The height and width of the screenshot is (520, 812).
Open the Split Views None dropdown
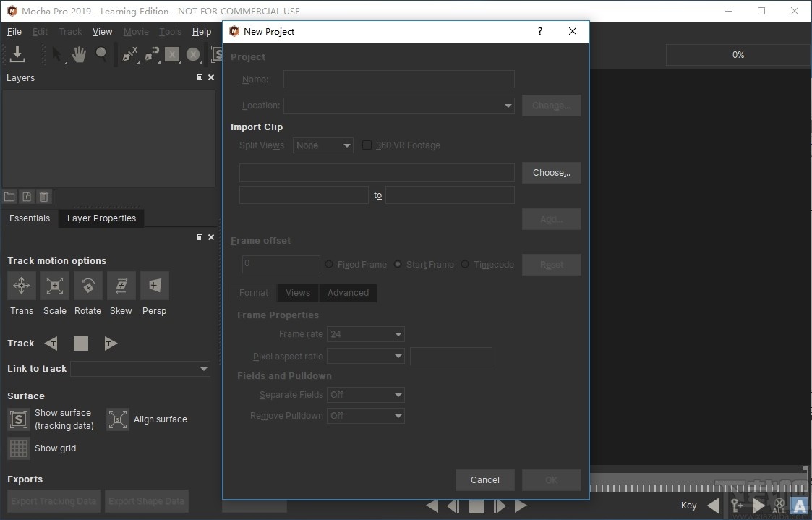coord(323,145)
